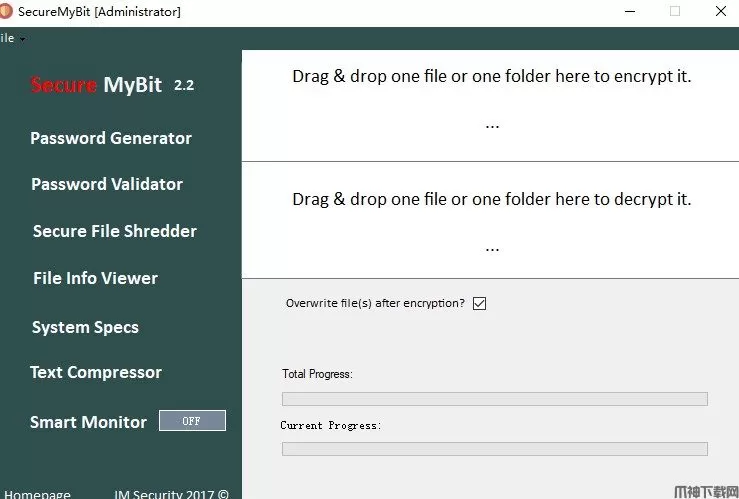This screenshot has height=499, width=739.
Task: Visit the Homepage link
Action: point(38,494)
